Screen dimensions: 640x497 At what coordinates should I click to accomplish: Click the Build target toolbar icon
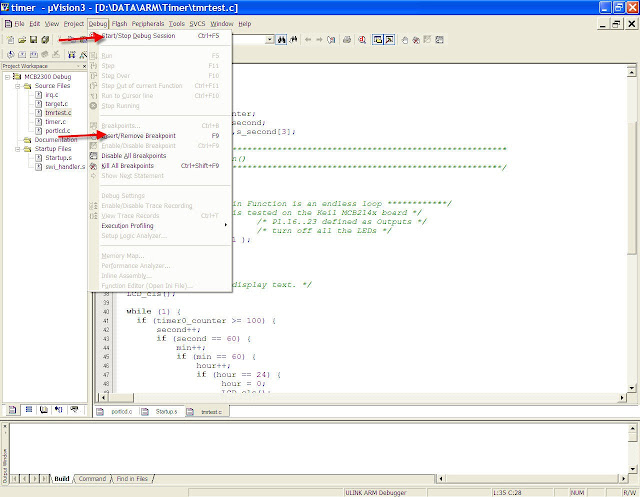coord(22,54)
